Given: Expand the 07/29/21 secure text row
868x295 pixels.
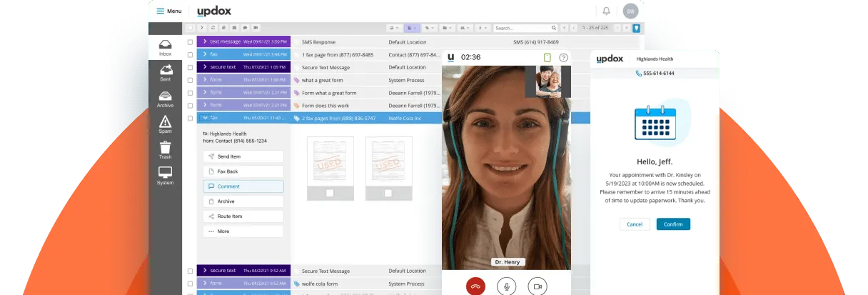Looking at the screenshot, I should pos(205,67).
